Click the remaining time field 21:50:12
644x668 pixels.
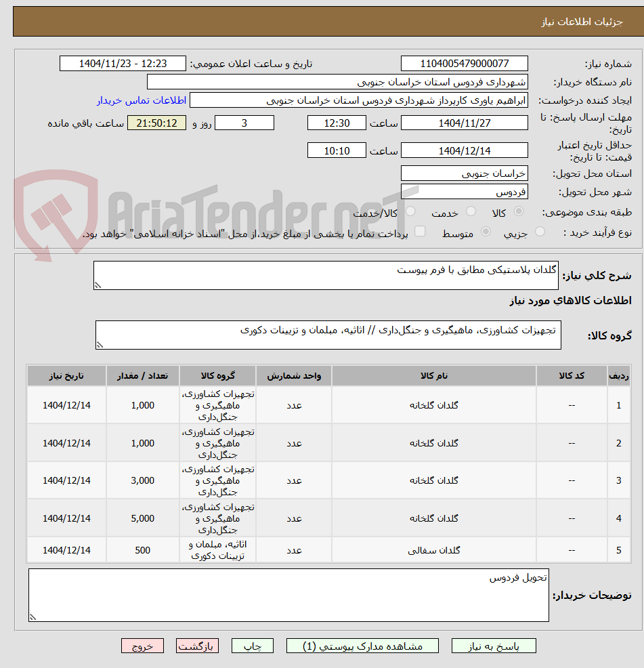(x=156, y=123)
